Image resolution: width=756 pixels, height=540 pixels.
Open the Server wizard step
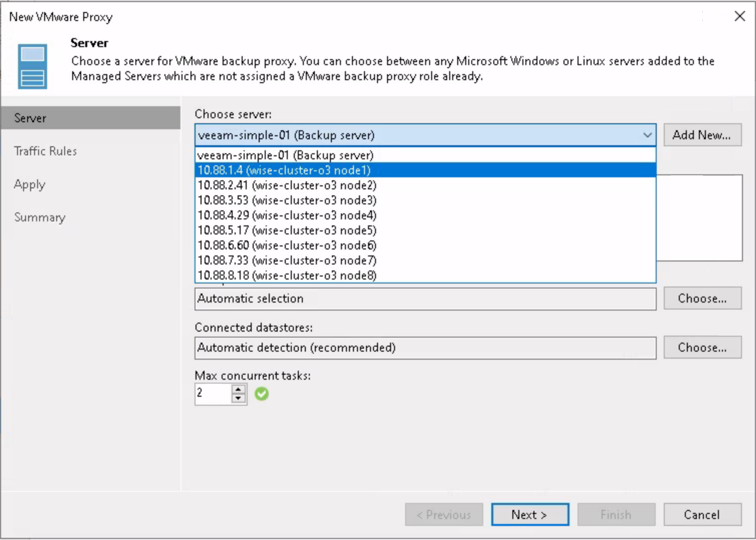(91, 118)
